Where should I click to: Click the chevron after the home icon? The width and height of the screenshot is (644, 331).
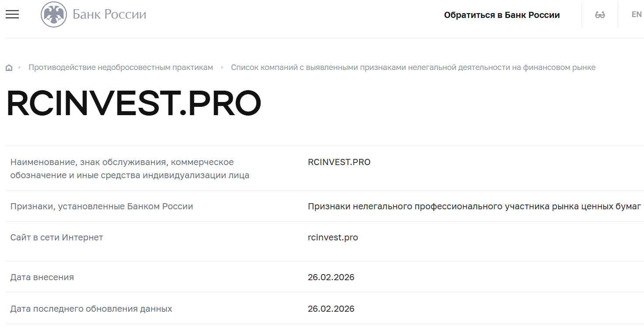(20, 67)
